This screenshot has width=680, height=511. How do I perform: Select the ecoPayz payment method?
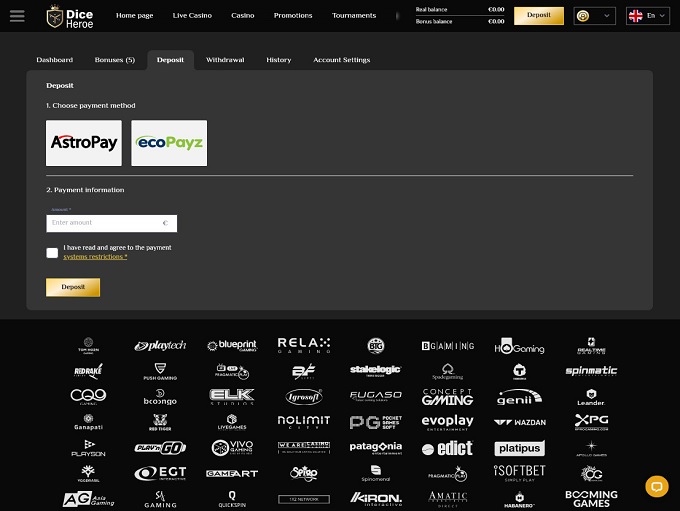pos(169,143)
